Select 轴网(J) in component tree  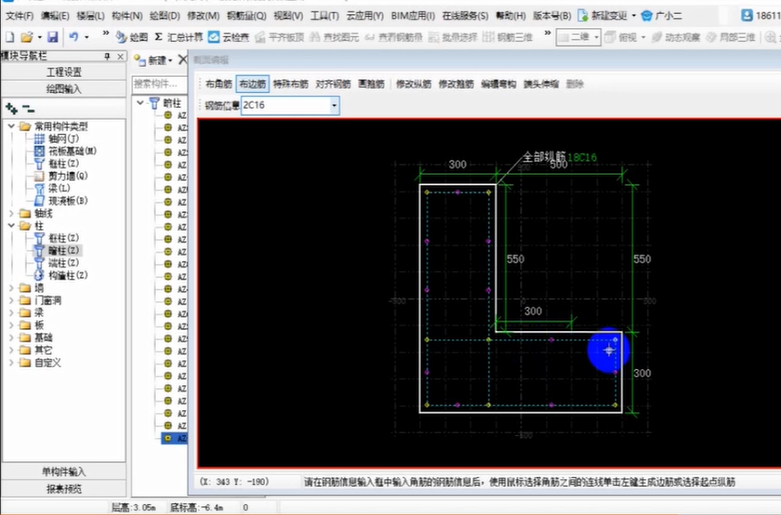56,138
